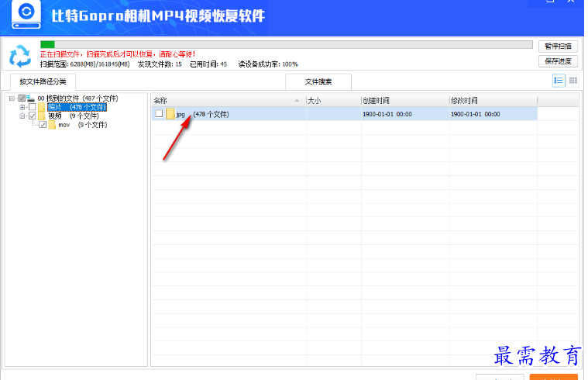Click jpg row creation time 1900-01-01 00:00
This screenshot has height=380, width=588.
(387, 114)
